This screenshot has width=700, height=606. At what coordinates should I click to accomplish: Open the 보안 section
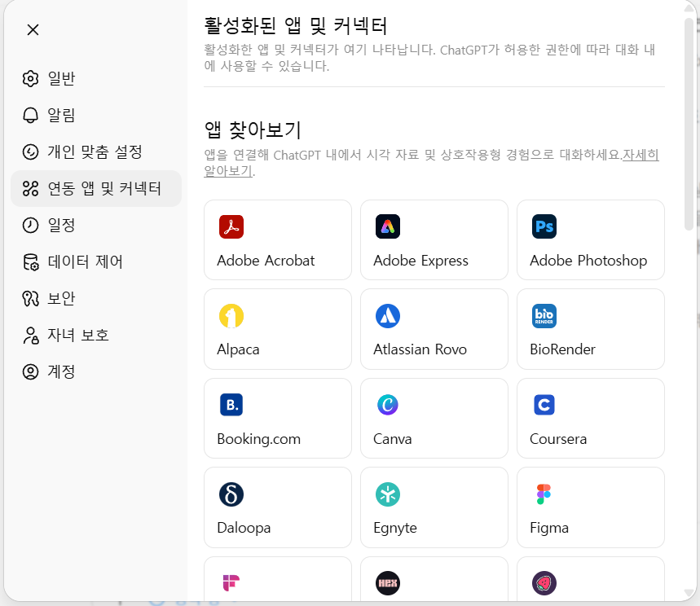[96, 298]
